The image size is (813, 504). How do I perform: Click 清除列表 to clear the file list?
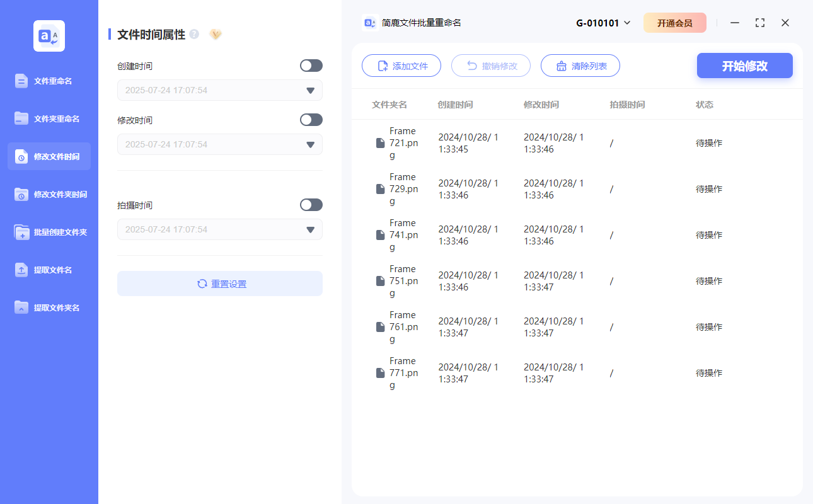click(x=580, y=66)
